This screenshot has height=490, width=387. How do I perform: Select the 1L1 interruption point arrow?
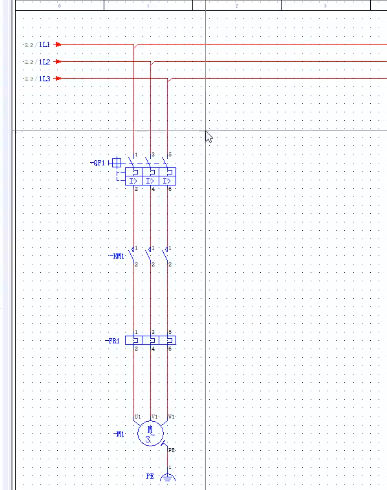coord(58,44)
